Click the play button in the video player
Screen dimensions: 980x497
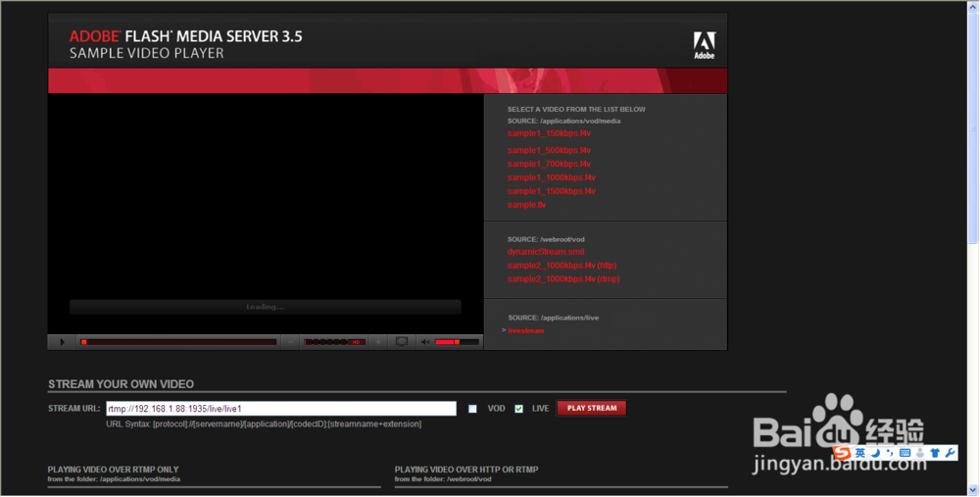[62, 342]
